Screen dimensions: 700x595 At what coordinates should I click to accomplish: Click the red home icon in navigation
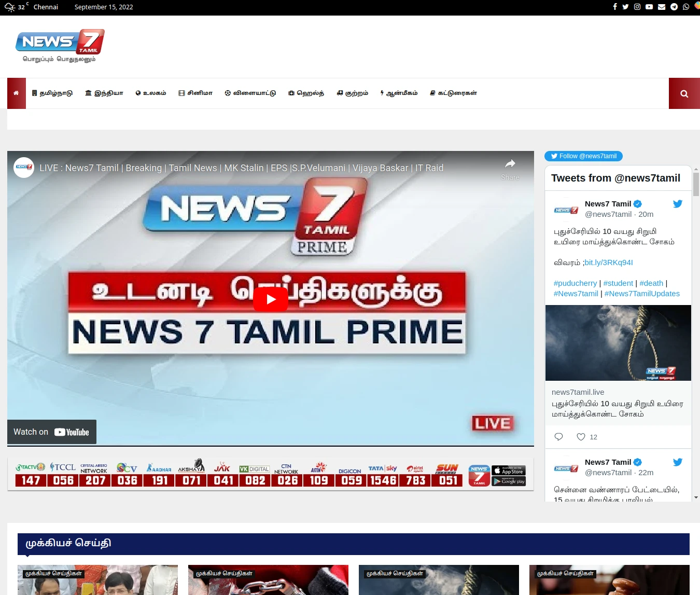tap(16, 93)
